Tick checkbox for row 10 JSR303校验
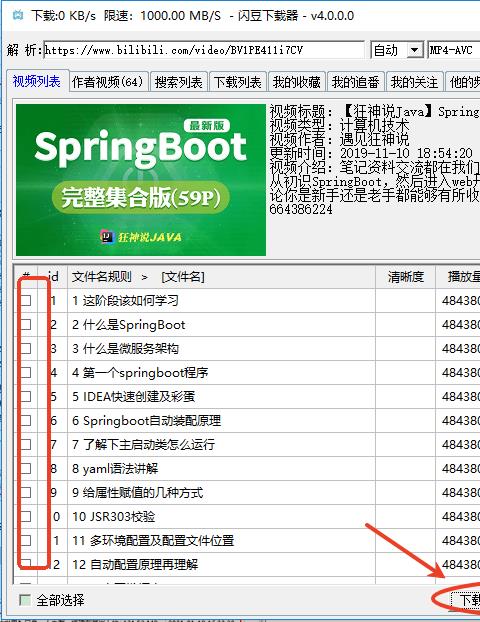Screen dimensions: 480x622 coord(26,516)
